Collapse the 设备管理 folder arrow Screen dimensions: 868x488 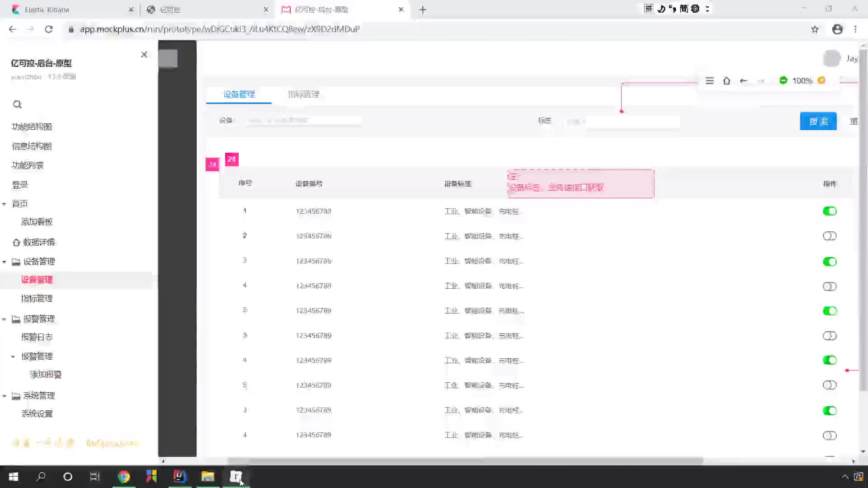(x=4, y=262)
